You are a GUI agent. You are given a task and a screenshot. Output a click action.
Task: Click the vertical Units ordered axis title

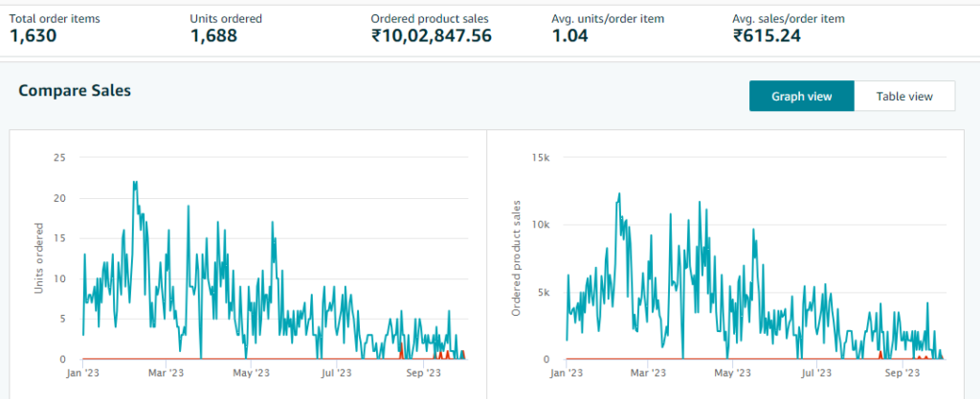point(39,258)
